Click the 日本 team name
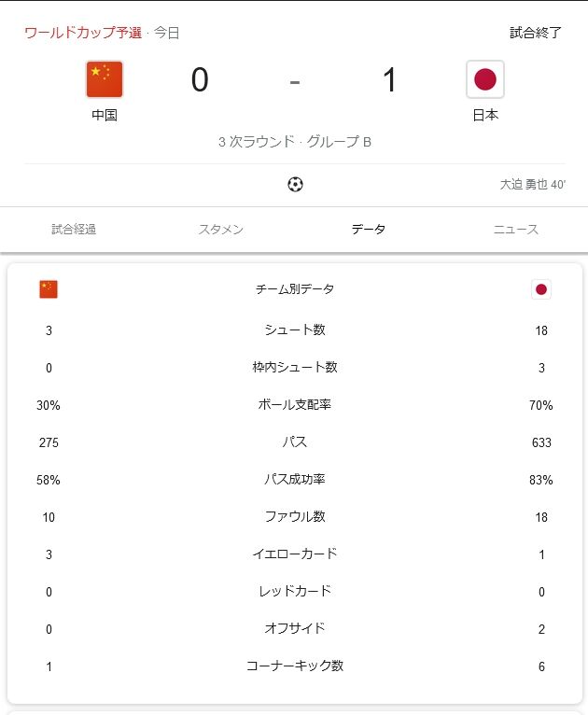The image size is (588, 715). coord(485,116)
